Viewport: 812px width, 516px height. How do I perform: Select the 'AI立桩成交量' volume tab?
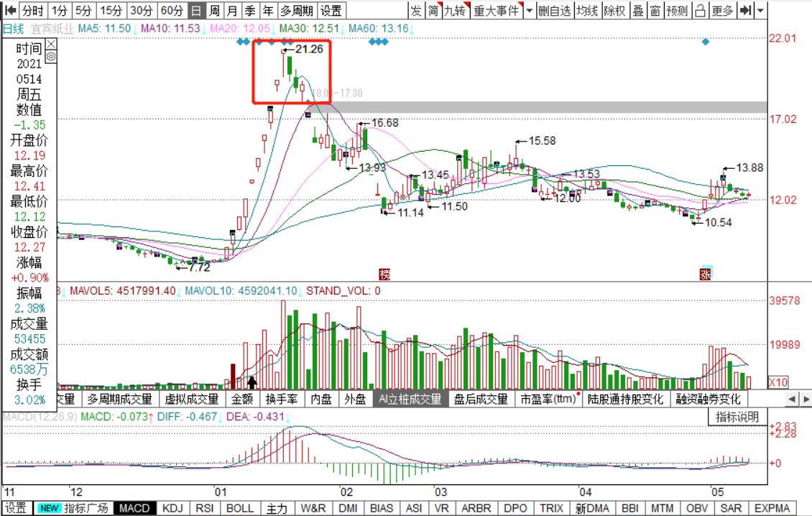pos(410,399)
